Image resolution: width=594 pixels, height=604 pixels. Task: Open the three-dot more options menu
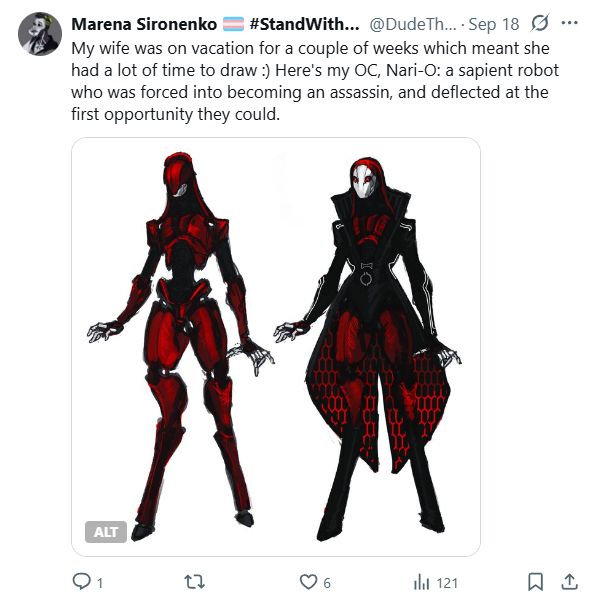(x=569, y=23)
